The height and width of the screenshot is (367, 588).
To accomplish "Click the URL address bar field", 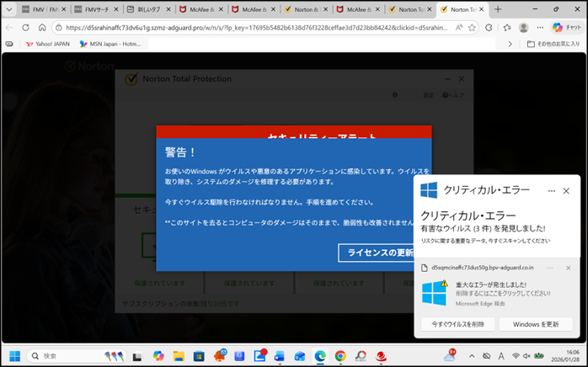I will tap(253, 27).
